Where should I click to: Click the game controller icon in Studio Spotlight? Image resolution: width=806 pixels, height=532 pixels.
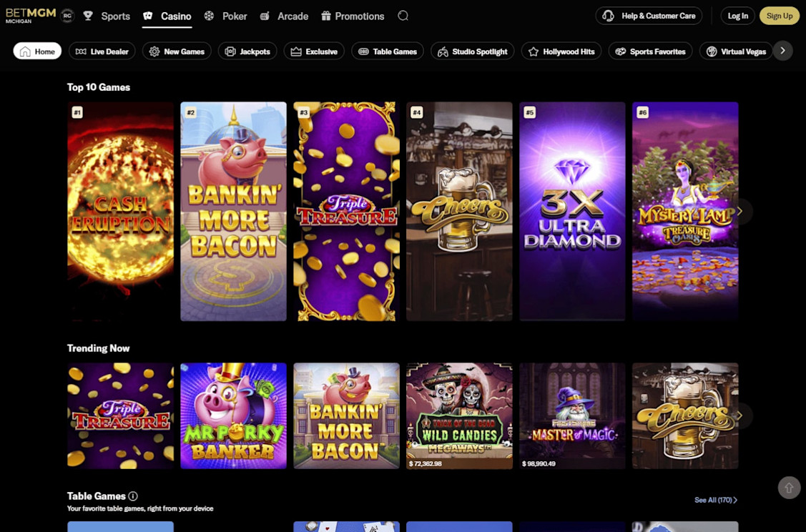click(443, 51)
